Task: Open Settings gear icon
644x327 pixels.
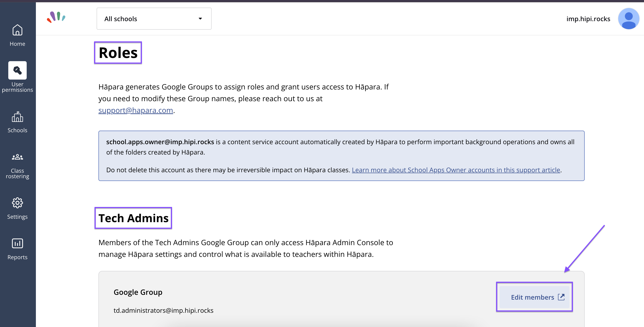Action: tap(17, 203)
